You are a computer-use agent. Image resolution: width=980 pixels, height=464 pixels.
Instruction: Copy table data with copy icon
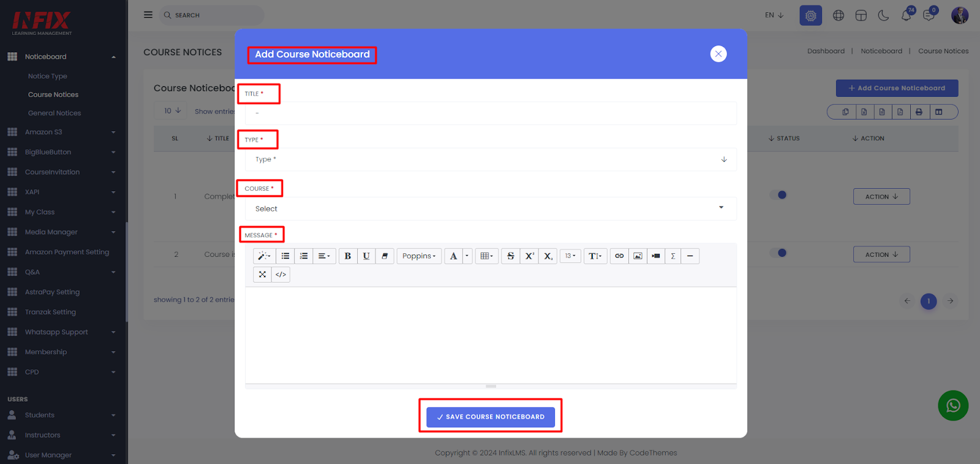(845, 112)
